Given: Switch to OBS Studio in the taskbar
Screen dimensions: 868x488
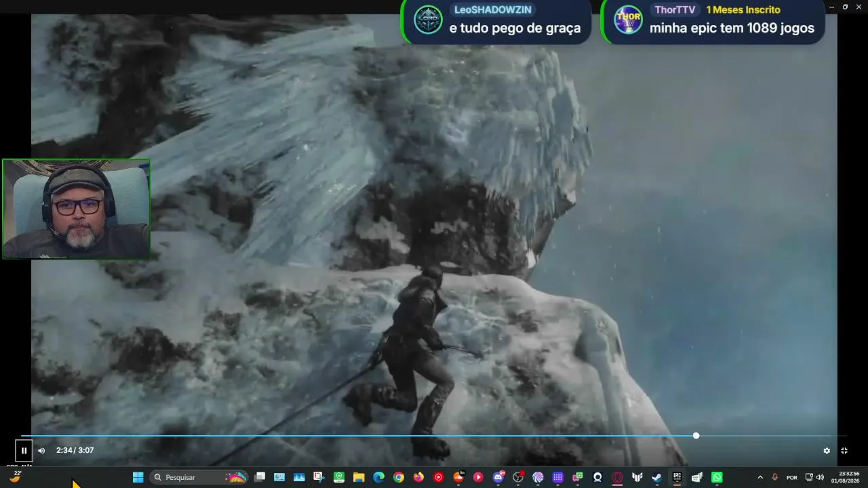Looking at the screenshot, I should pyautogui.click(x=518, y=477).
